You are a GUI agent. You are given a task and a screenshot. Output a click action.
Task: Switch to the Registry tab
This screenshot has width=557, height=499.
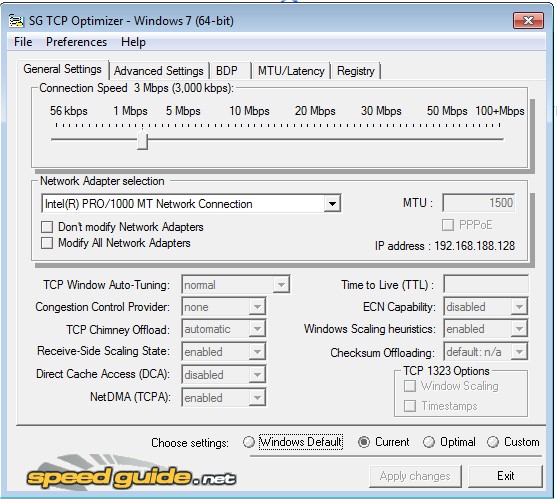[x=356, y=71]
